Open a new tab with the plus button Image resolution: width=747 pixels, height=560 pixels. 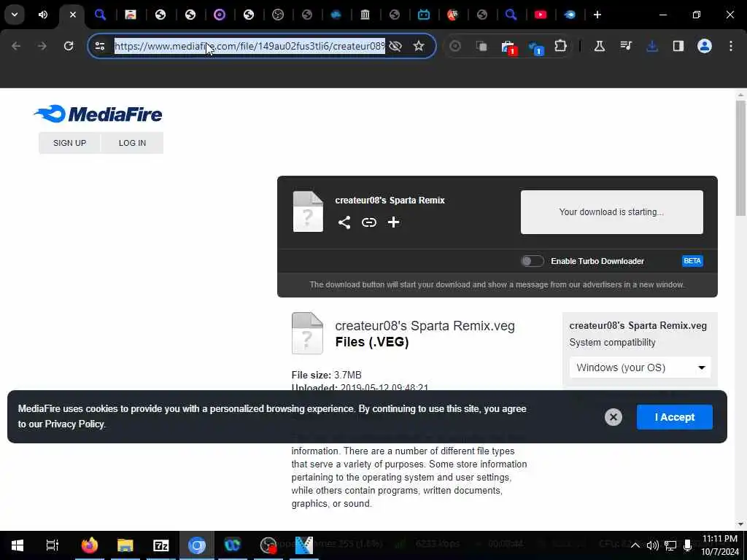click(x=597, y=15)
